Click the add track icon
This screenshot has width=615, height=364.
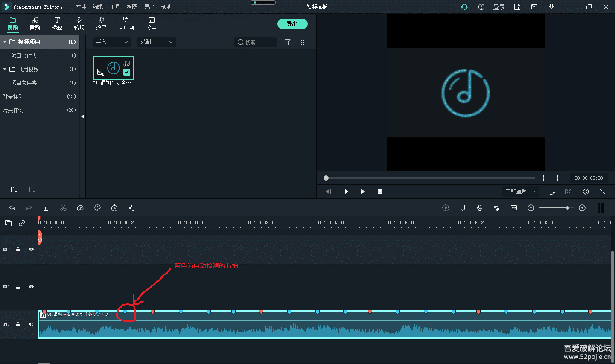pyautogui.click(x=8, y=223)
